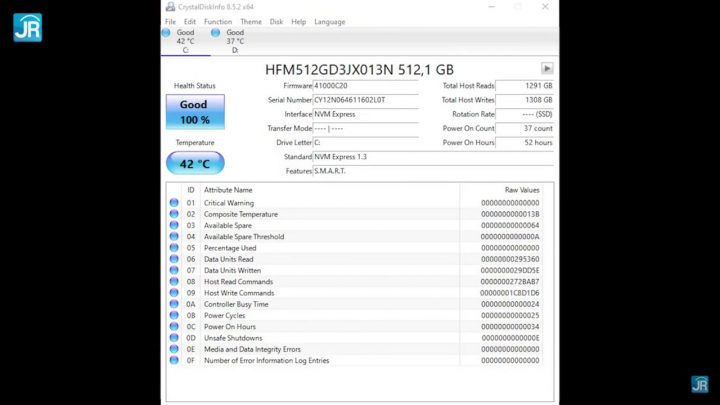
Task: Click the blue status orb for drive D:
Action: 215,33
